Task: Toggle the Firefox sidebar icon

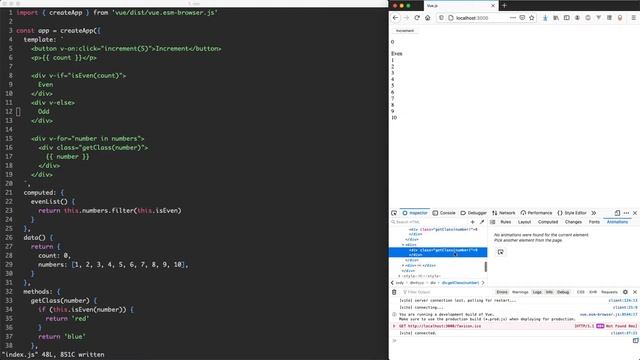Action: point(567,18)
